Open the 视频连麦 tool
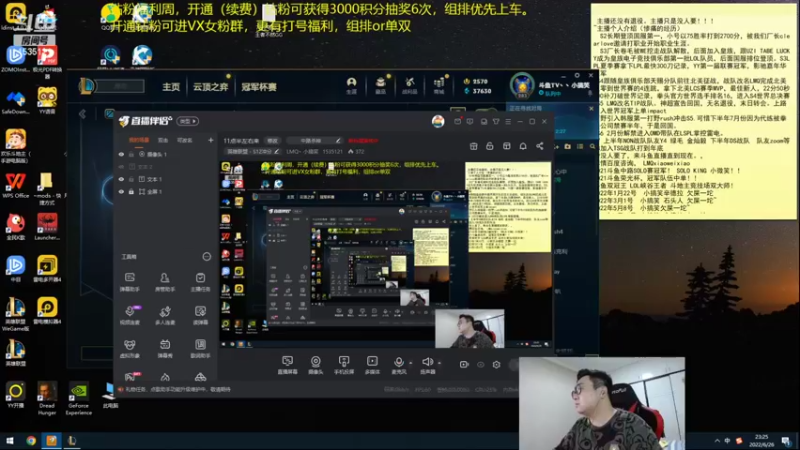The height and width of the screenshot is (450, 800). tap(130, 315)
